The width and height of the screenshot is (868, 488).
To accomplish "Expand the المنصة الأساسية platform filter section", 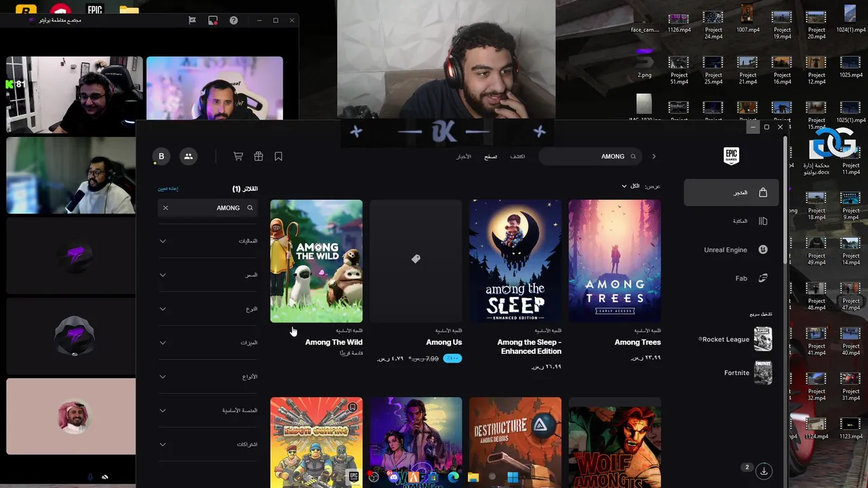I will point(208,411).
